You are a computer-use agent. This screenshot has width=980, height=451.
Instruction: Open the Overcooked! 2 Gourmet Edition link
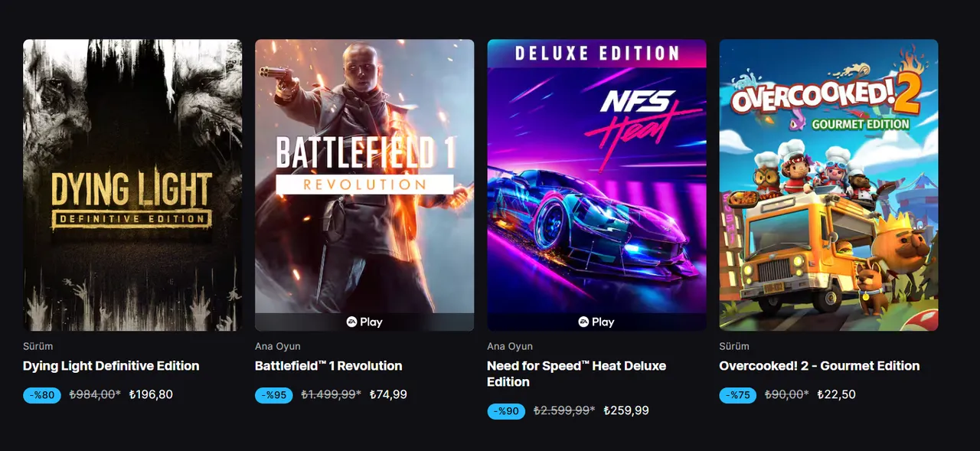(x=819, y=366)
